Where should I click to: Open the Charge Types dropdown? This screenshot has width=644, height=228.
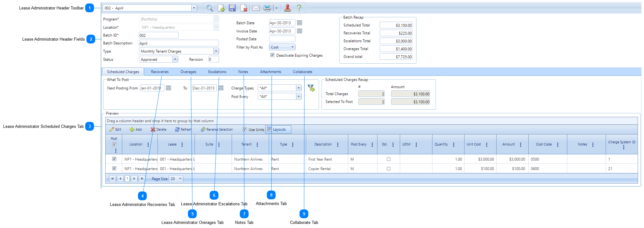(x=299, y=88)
